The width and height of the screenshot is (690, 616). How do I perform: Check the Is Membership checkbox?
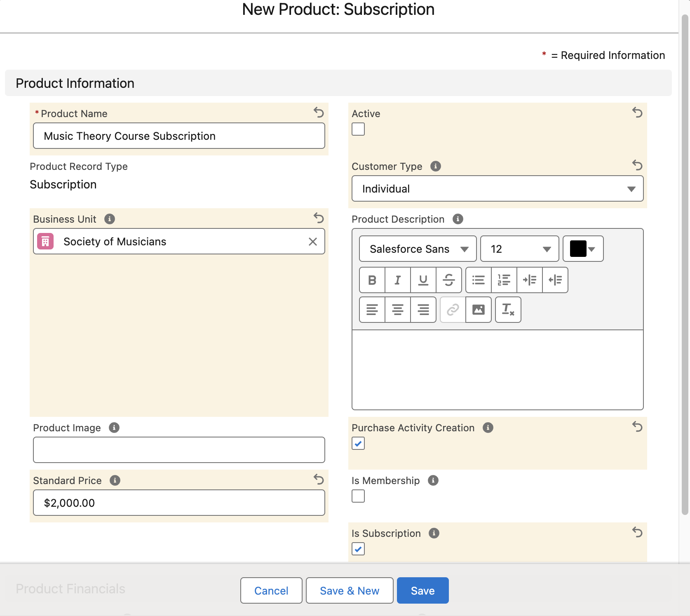click(358, 496)
